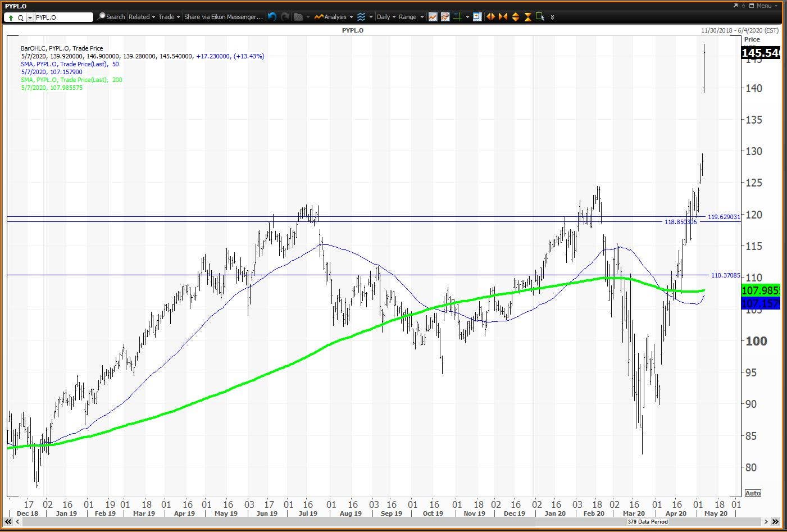Screen dimensions: 787x532
Task: Open the Related menu
Action: pyautogui.click(x=142, y=17)
